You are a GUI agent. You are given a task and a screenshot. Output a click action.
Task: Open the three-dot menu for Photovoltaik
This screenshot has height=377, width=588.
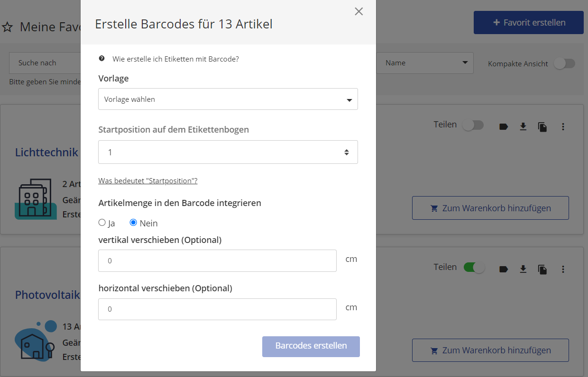(x=563, y=269)
